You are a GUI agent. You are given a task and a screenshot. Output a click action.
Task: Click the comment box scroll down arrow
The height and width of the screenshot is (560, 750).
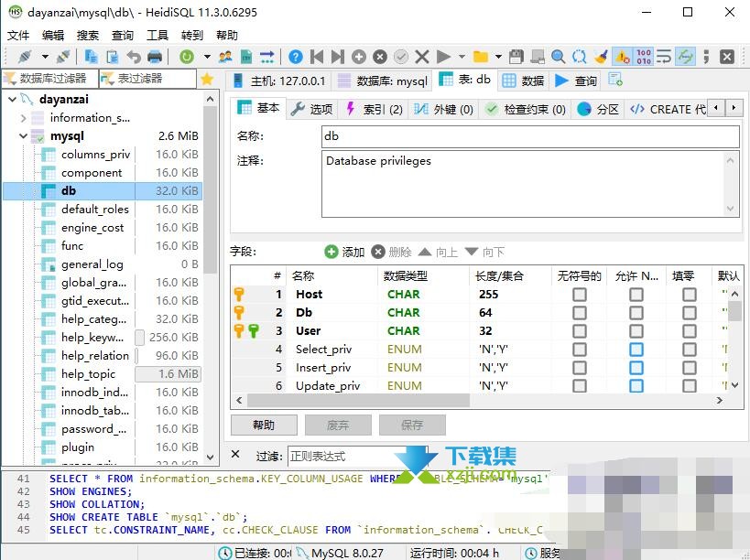point(730,209)
